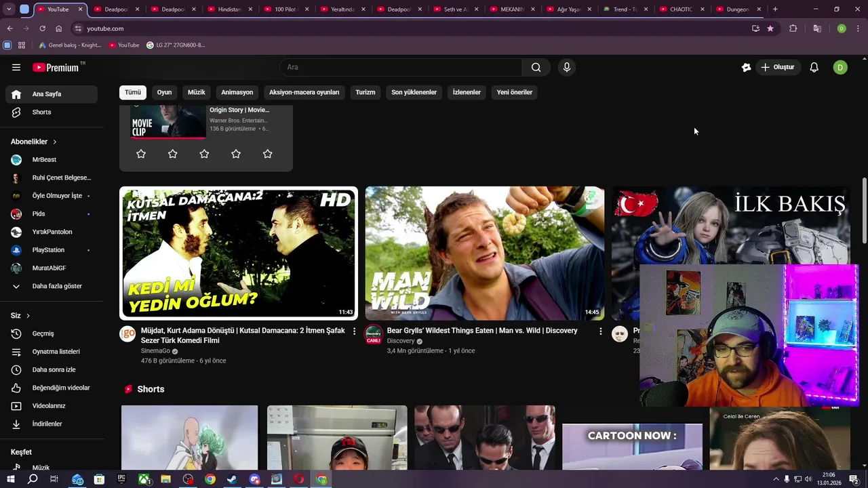Open the PlayStation subscription channel
Screen dimensions: 868x488
52,250
